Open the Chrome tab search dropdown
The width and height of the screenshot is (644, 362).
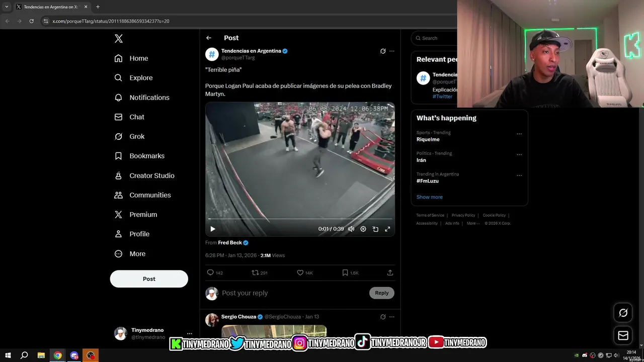point(7,7)
